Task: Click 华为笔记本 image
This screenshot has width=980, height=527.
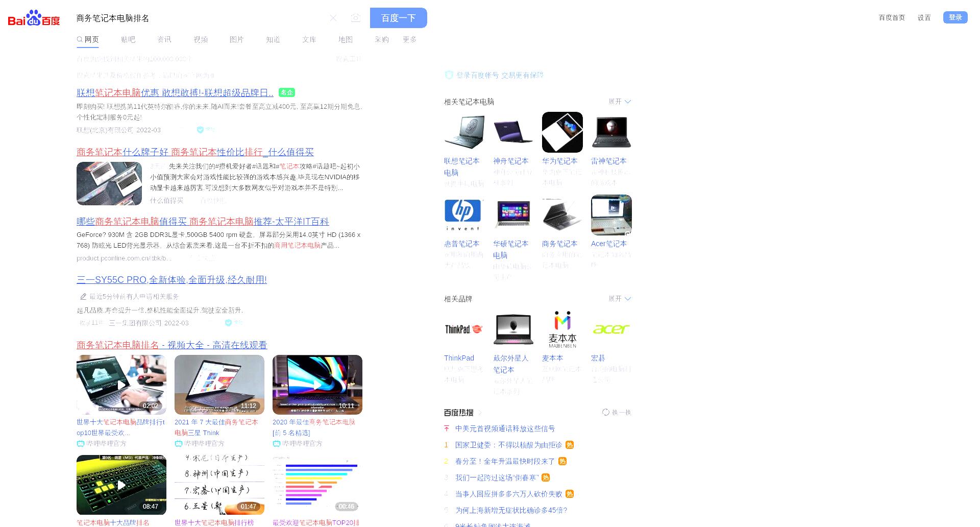Action: pyautogui.click(x=562, y=132)
